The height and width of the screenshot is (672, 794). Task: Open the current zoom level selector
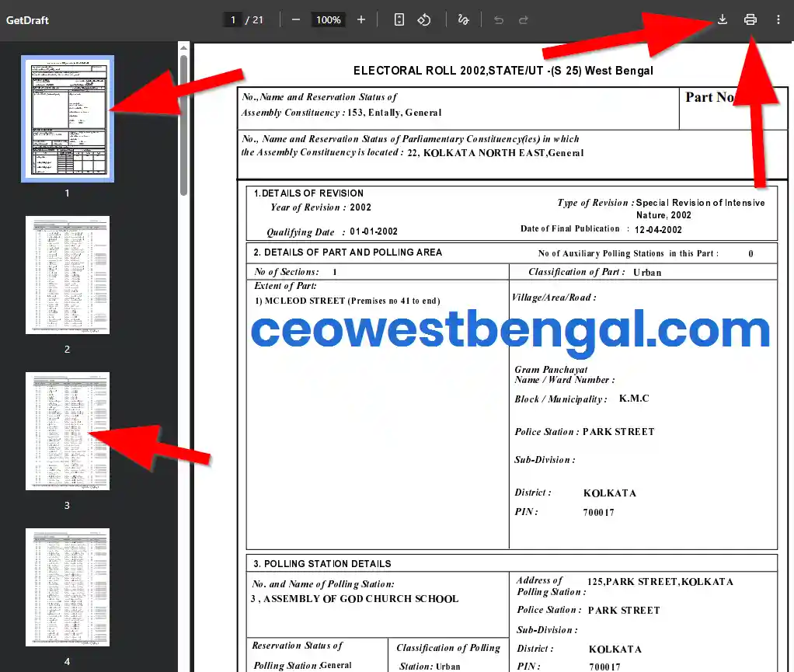pos(328,19)
